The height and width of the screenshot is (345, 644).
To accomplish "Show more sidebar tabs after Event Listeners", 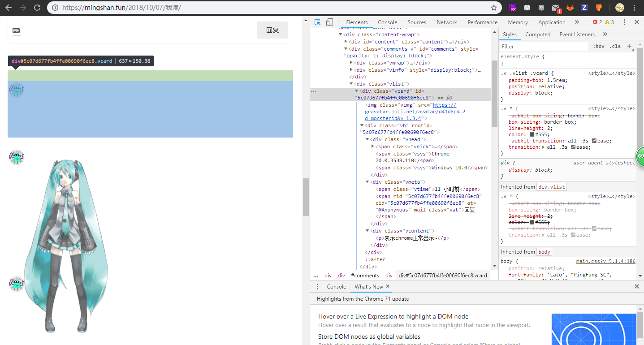I will coord(605,34).
